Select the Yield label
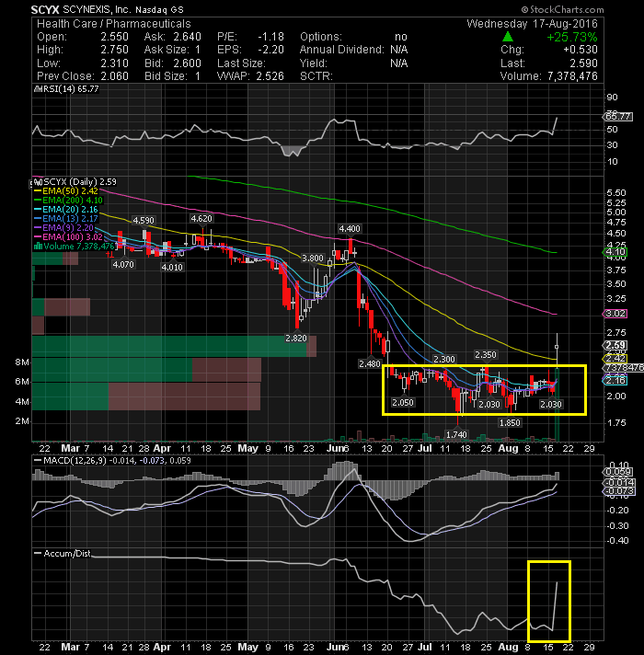Screen dimensions: 644x655 pyautogui.click(x=313, y=63)
